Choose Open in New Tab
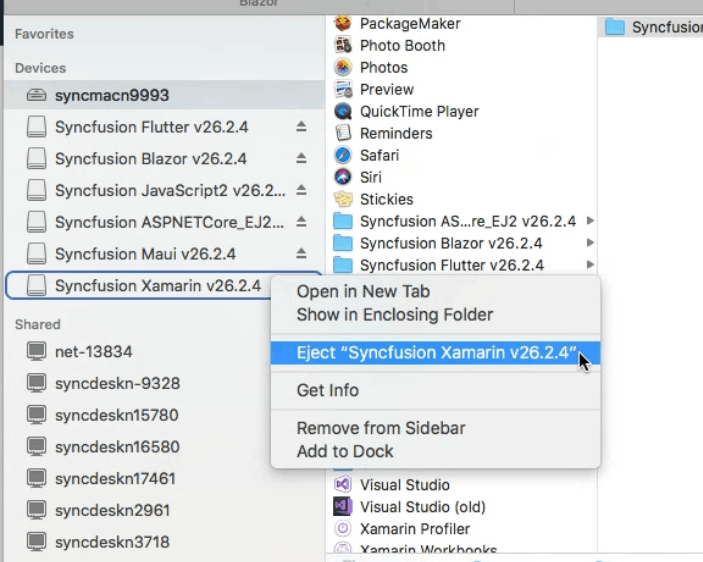This screenshot has height=562, width=703. coord(435,291)
